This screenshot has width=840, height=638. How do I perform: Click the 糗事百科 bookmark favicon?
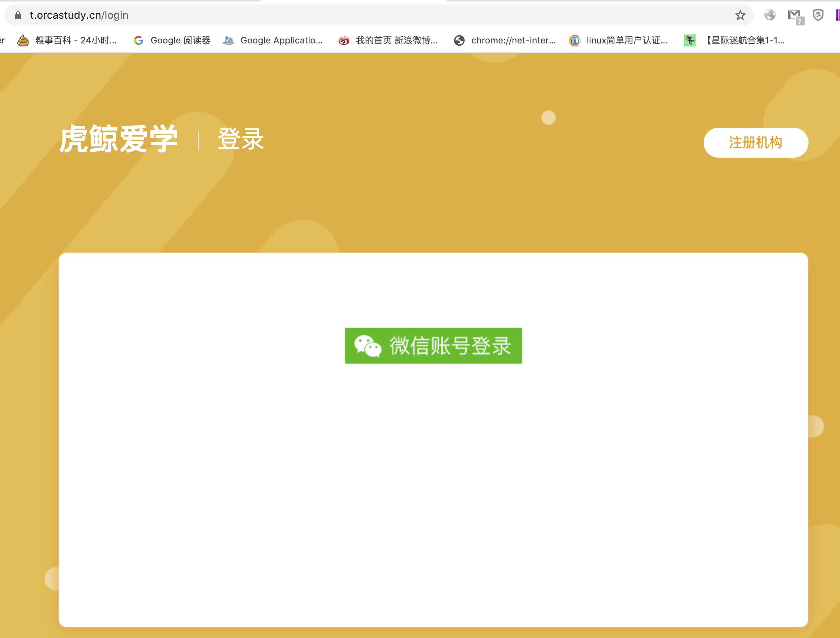pyautogui.click(x=23, y=40)
